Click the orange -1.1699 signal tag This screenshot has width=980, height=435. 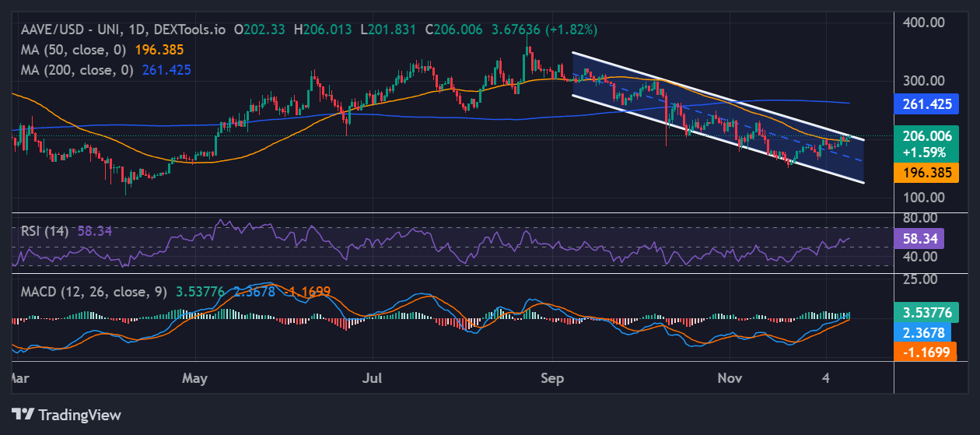point(924,352)
